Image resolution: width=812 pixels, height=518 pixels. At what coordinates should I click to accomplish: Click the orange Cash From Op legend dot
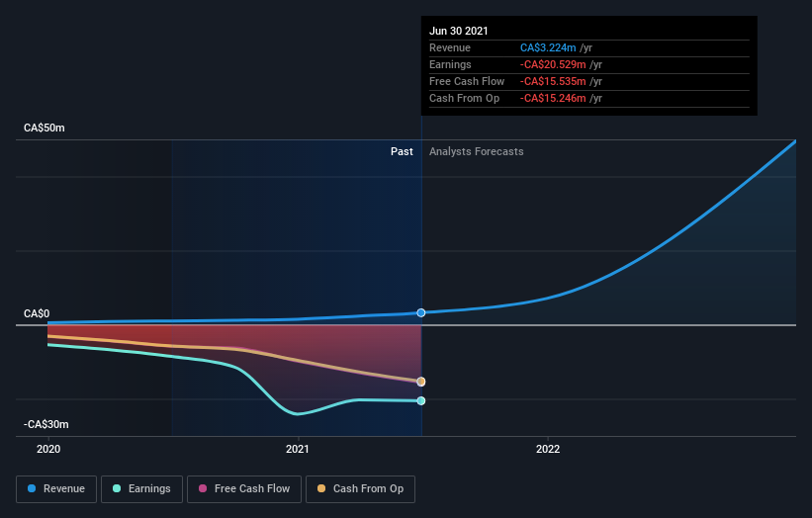tap(320, 488)
